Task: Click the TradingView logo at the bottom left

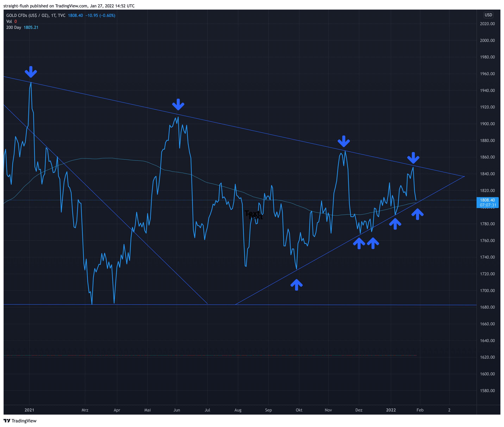Action: (20, 421)
